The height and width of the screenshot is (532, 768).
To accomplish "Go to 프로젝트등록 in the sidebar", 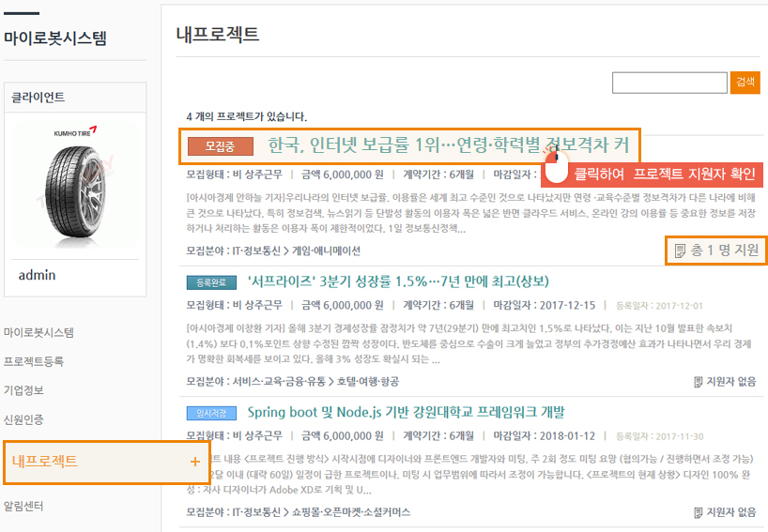I will coord(34,361).
